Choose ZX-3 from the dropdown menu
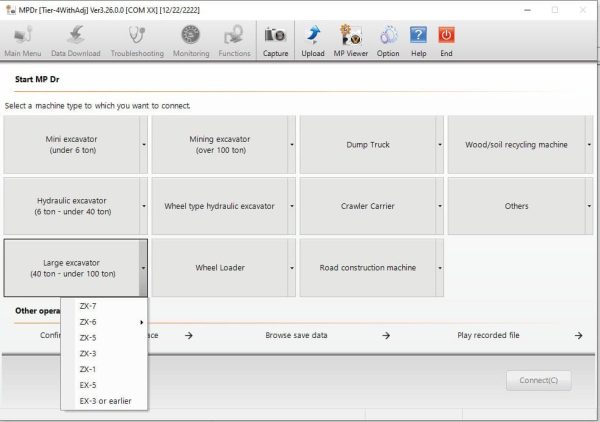Viewport: 600px width, 422px height. coord(104,354)
